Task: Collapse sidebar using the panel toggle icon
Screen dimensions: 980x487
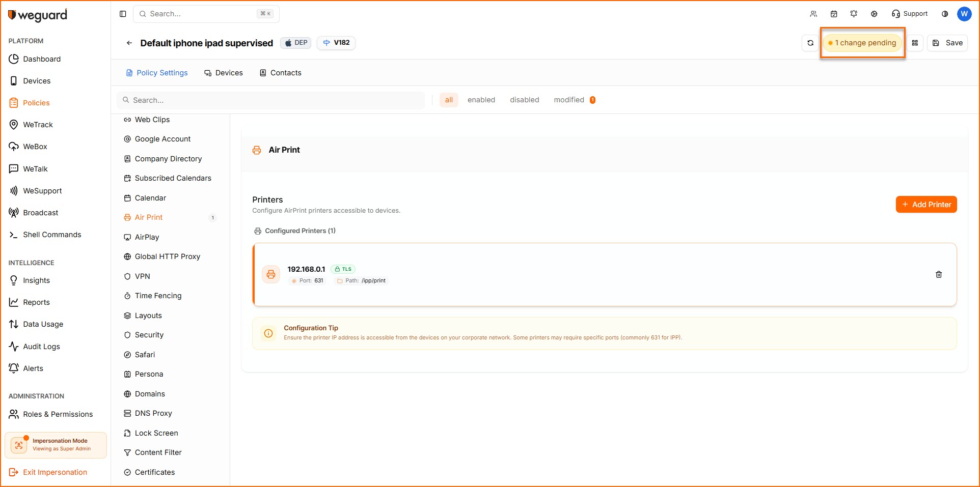Action: (x=123, y=14)
